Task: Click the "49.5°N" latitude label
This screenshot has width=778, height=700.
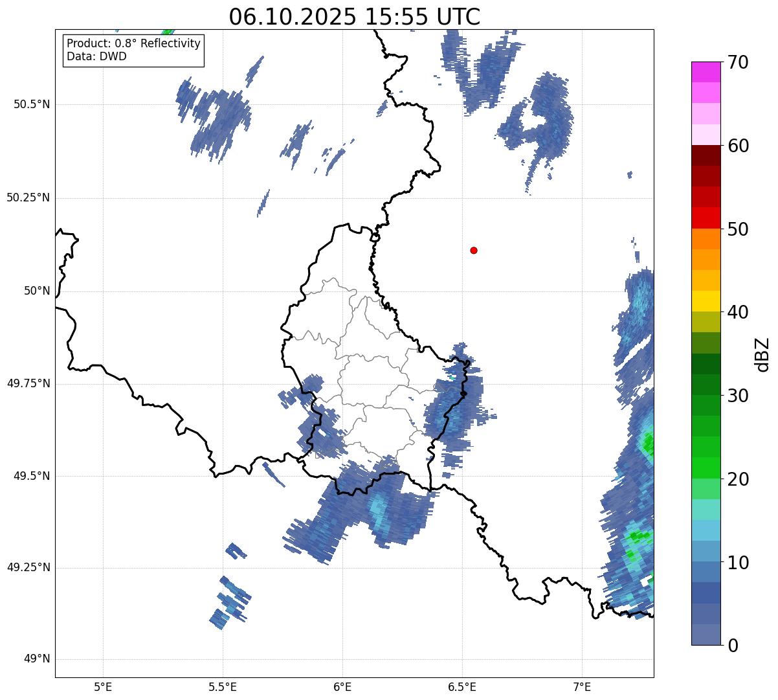Action: (x=32, y=476)
